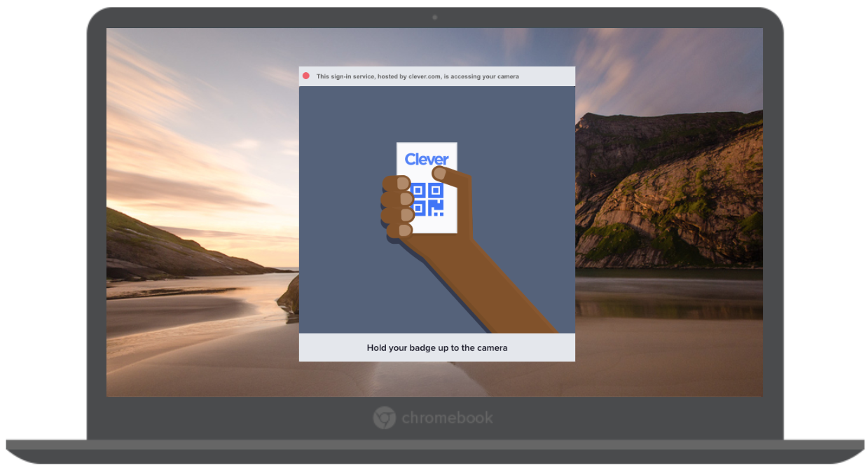Click the QR code on the Clever badge
868x470 pixels.
point(429,198)
